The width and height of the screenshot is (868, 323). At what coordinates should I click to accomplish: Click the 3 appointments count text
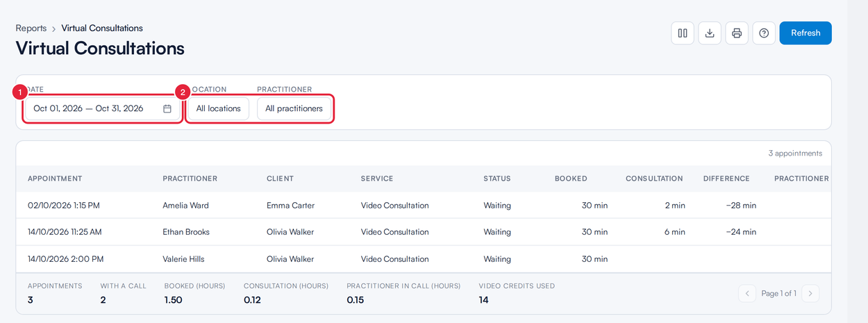tap(795, 154)
